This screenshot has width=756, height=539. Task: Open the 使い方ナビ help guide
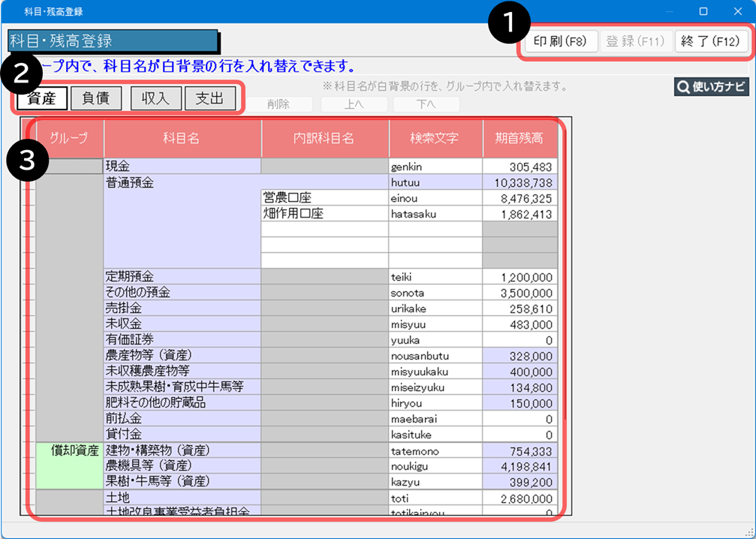click(x=710, y=87)
